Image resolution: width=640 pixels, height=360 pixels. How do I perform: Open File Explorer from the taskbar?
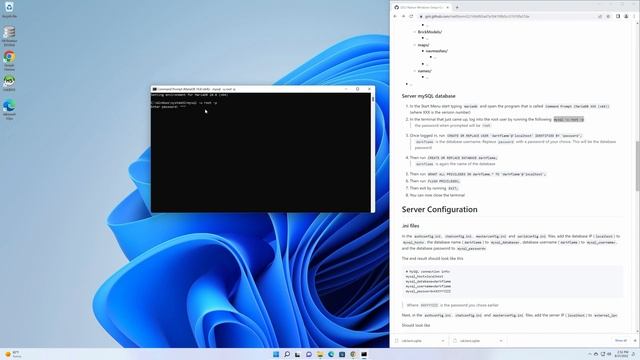[x=320, y=354]
